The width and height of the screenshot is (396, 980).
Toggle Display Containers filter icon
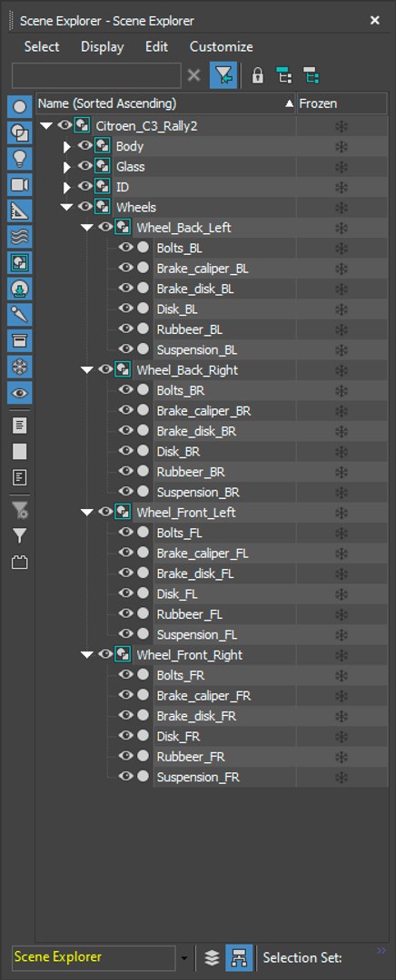point(19,340)
